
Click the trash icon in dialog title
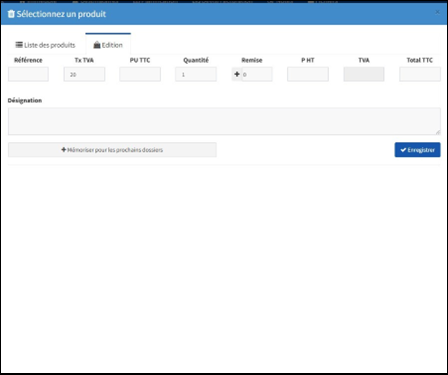click(x=11, y=14)
